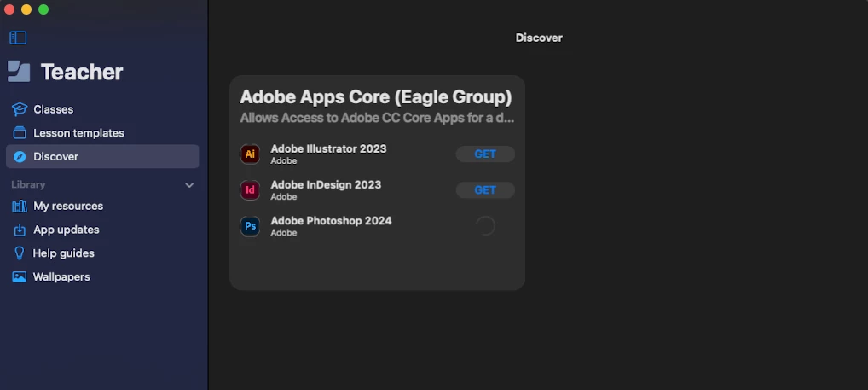The width and height of the screenshot is (868, 390).
Task: Click the Adobe Photoshop app icon
Action: coord(250,226)
